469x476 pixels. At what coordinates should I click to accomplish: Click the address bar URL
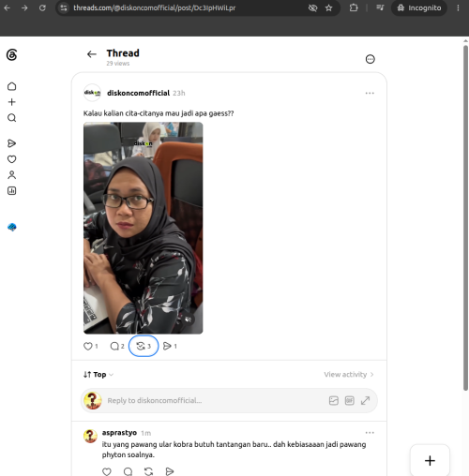(155, 7)
